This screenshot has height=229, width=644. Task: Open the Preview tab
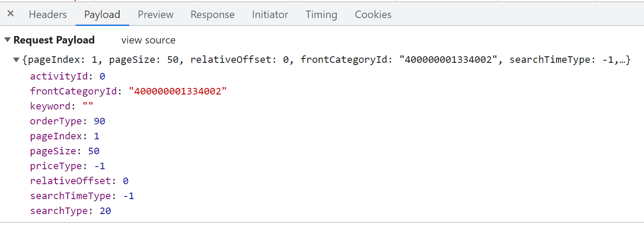click(x=156, y=15)
